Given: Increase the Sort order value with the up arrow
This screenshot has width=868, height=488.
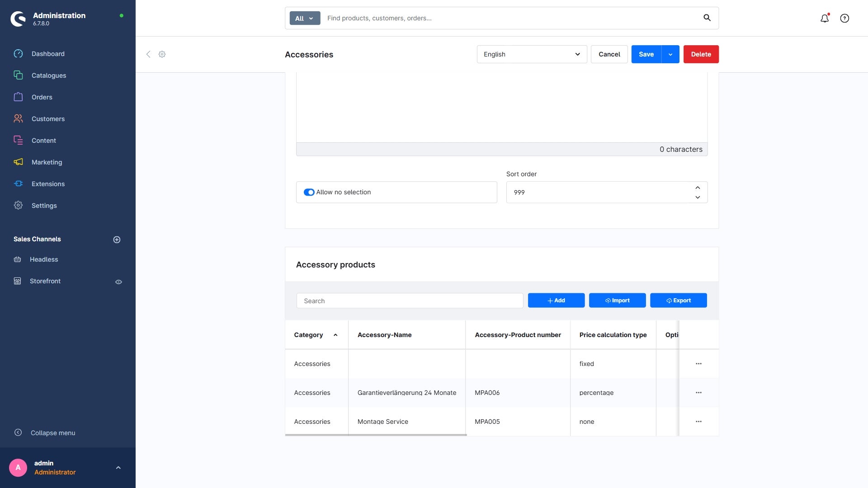Looking at the screenshot, I should point(698,188).
